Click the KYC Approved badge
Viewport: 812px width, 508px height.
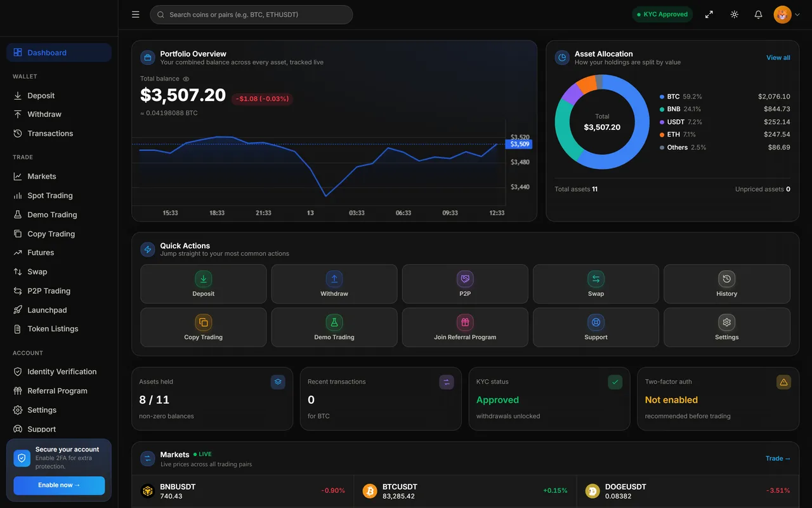[x=662, y=15]
